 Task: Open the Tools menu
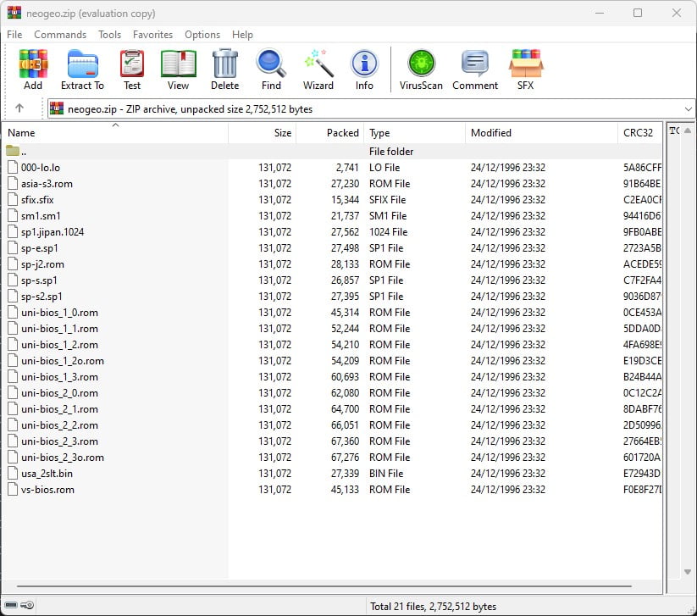[x=109, y=34]
